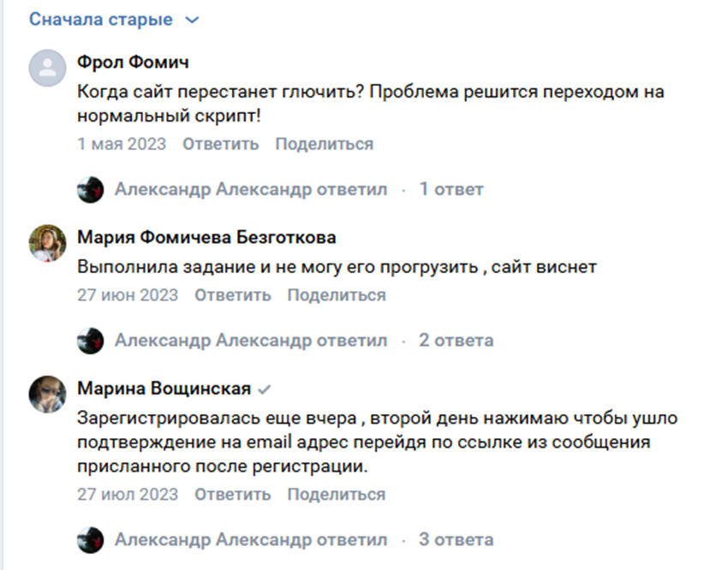
Task: Expand the '3 ответа' reply thread
Action: [456, 540]
